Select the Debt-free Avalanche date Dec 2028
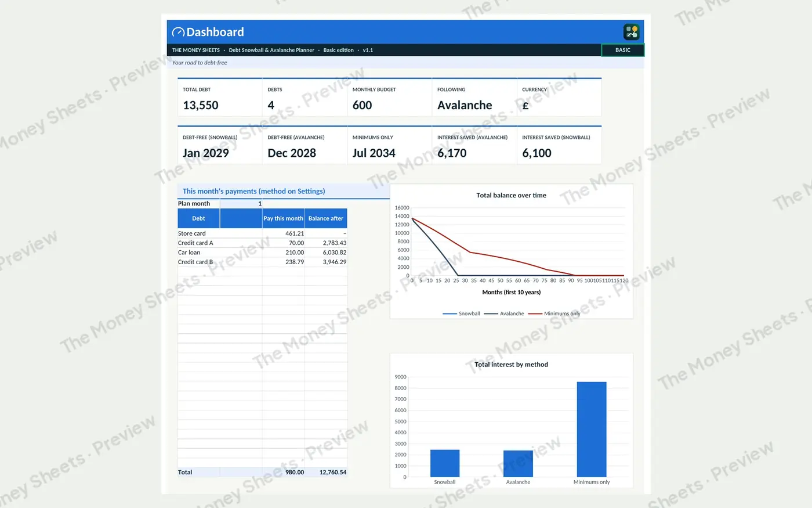Image resolution: width=812 pixels, height=508 pixels. (x=292, y=153)
